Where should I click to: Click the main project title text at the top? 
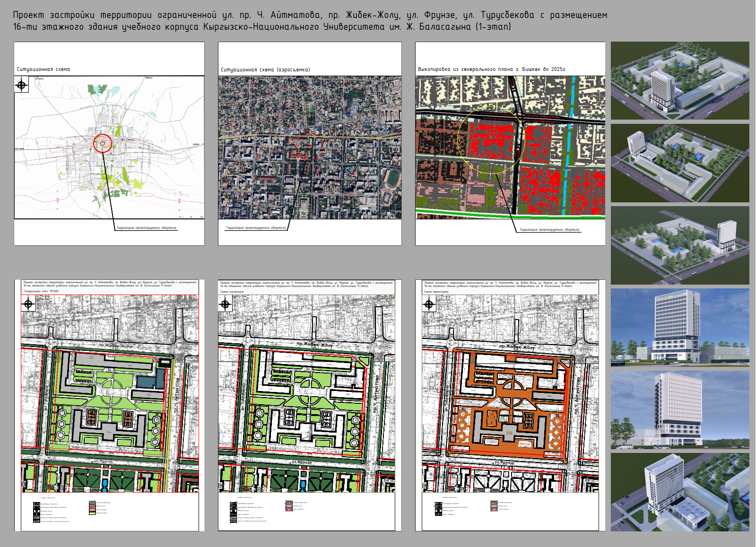coord(310,21)
